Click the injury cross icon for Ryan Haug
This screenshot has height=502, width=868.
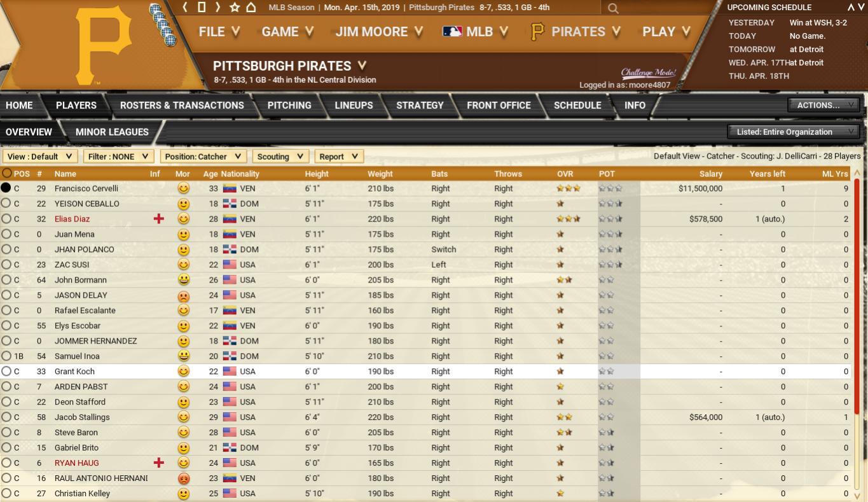click(159, 463)
